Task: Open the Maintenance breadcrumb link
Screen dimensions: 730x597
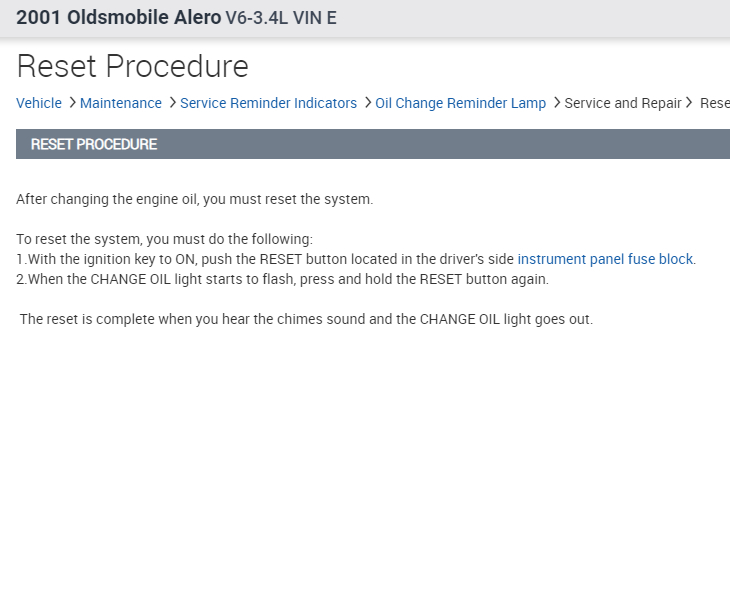Action: pyautogui.click(x=120, y=103)
